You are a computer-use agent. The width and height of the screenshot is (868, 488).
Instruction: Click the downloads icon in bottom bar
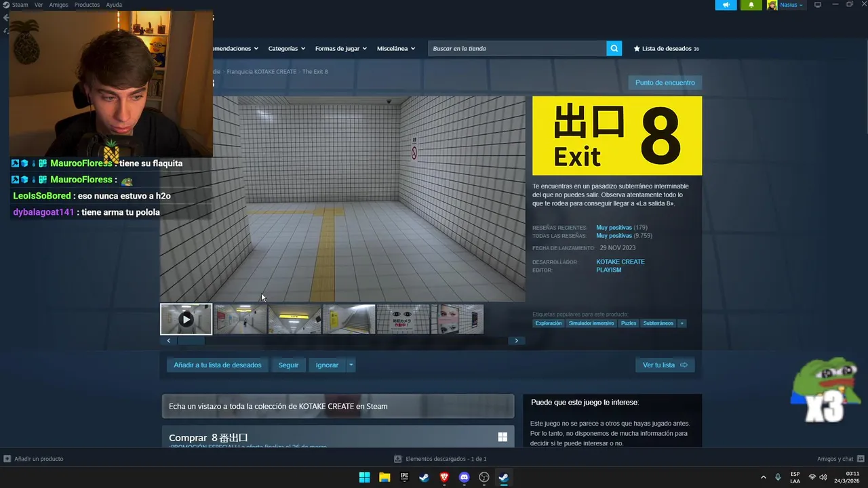click(398, 459)
